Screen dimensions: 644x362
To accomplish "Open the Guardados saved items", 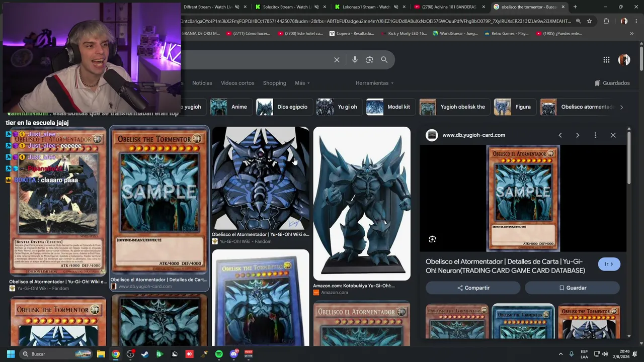I will (x=612, y=83).
